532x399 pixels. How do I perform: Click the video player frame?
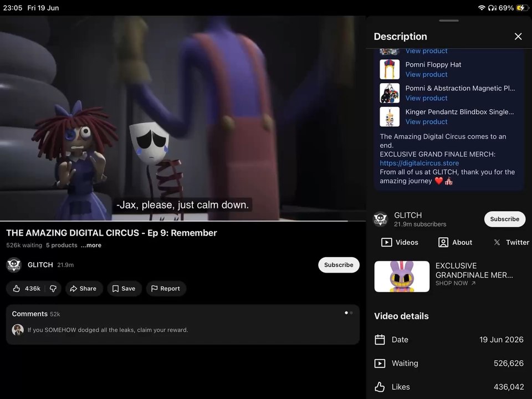183,118
